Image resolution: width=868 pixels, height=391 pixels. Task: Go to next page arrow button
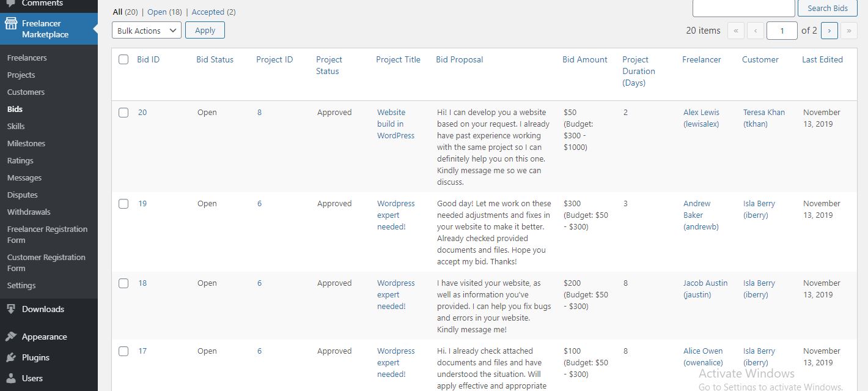pos(829,31)
